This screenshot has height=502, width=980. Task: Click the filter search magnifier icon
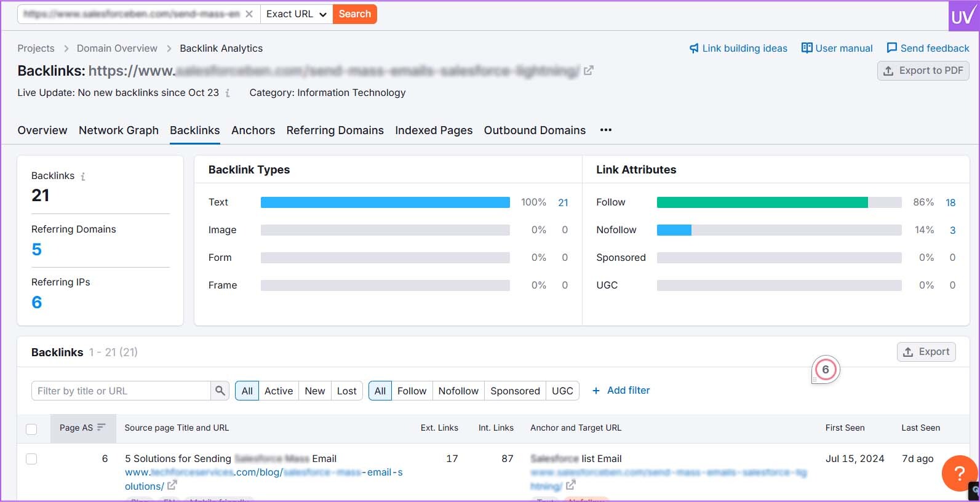(220, 391)
